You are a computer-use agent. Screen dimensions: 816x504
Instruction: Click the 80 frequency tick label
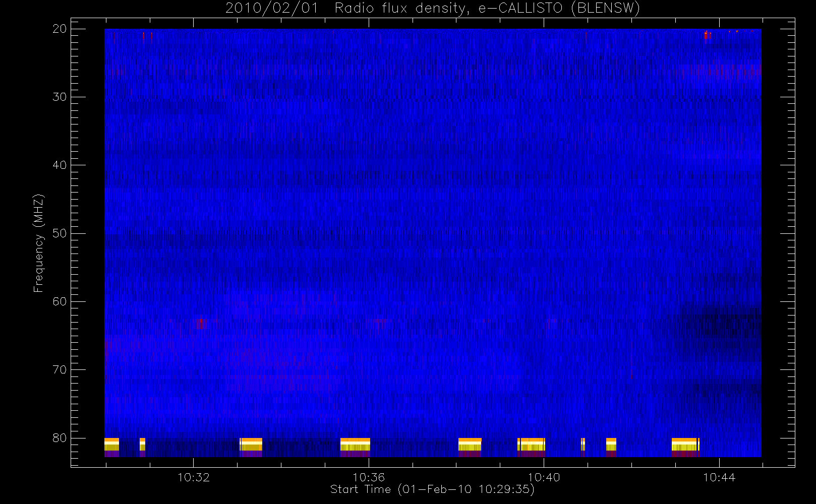pos(60,438)
